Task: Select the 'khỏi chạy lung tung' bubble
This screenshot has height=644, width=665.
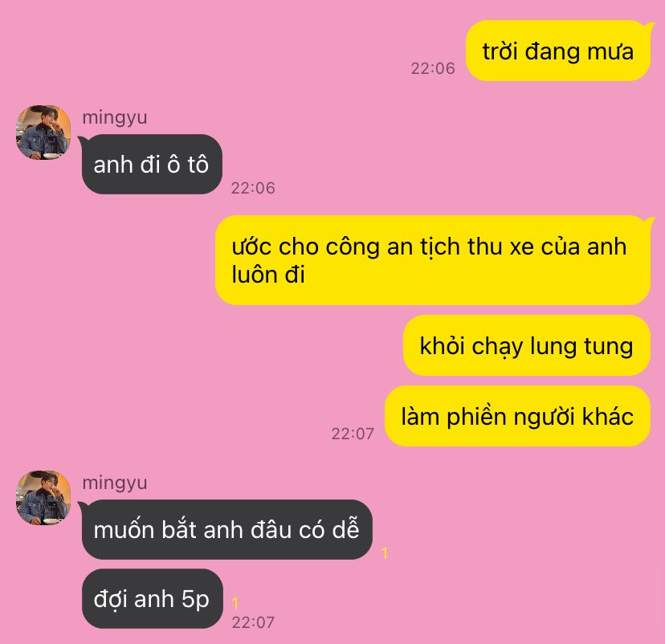Action: (x=526, y=345)
